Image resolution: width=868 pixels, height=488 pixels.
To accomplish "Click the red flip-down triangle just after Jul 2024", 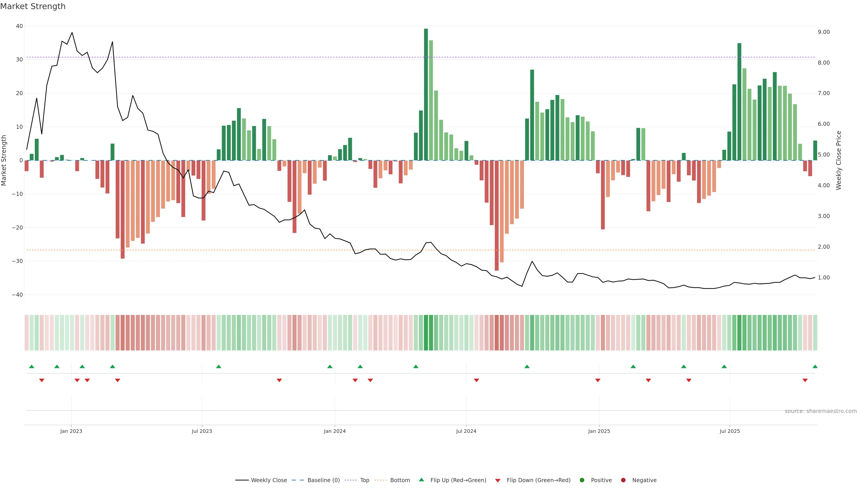I will [476, 380].
